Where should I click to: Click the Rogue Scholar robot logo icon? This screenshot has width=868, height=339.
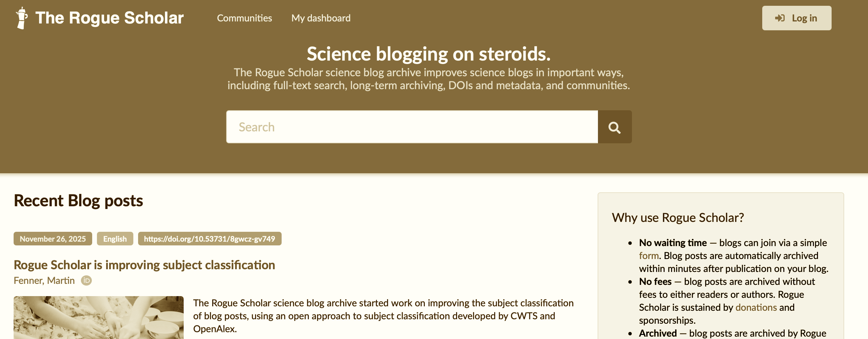[21, 18]
